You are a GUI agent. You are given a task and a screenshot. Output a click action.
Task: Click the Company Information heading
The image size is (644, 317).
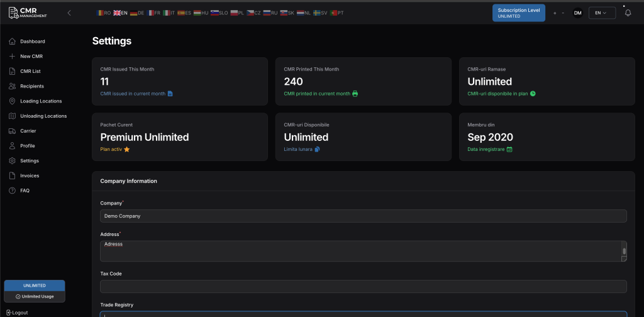[x=128, y=181]
